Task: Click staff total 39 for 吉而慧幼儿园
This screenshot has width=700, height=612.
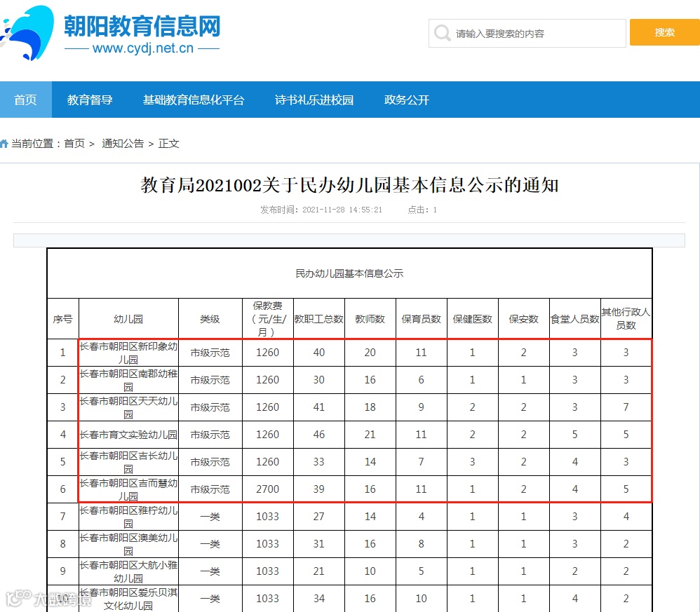Action: (318, 489)
